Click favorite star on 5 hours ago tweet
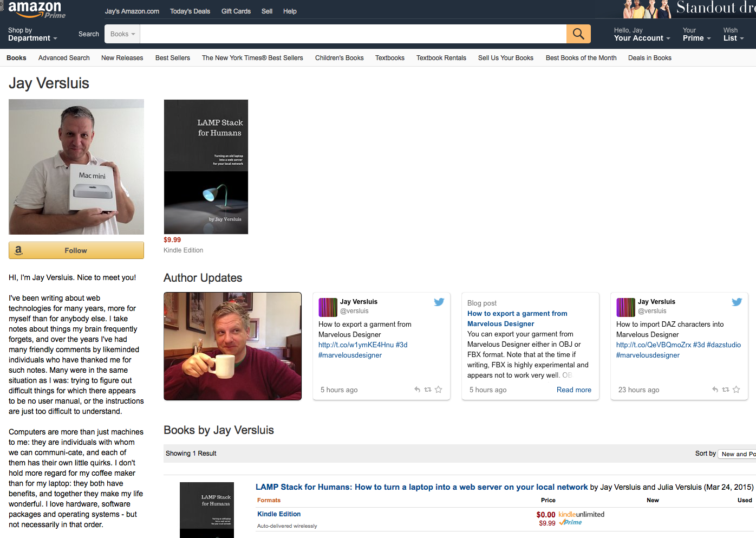Image resolution: width=756 pixels, height=538 pixels. [439, 390]
